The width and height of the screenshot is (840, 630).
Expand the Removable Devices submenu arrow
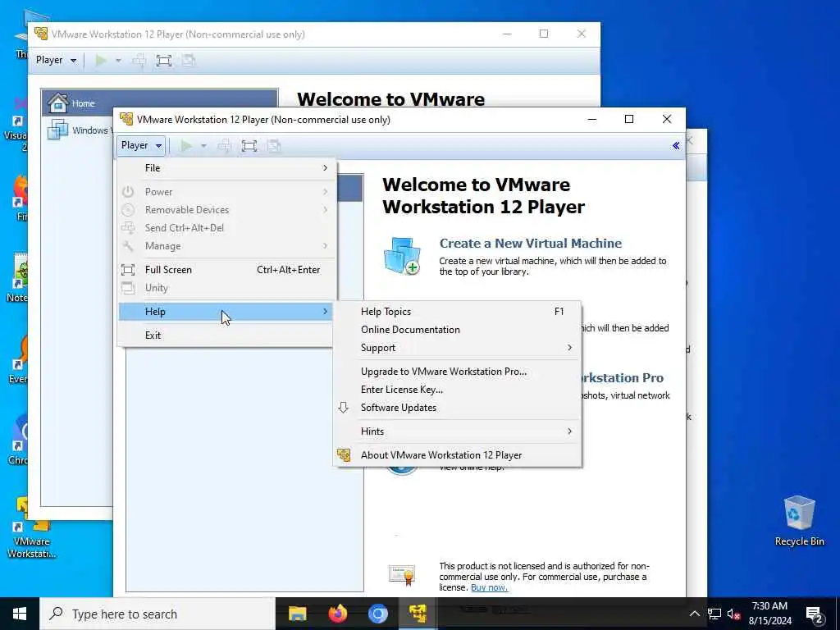pos(325,209)
